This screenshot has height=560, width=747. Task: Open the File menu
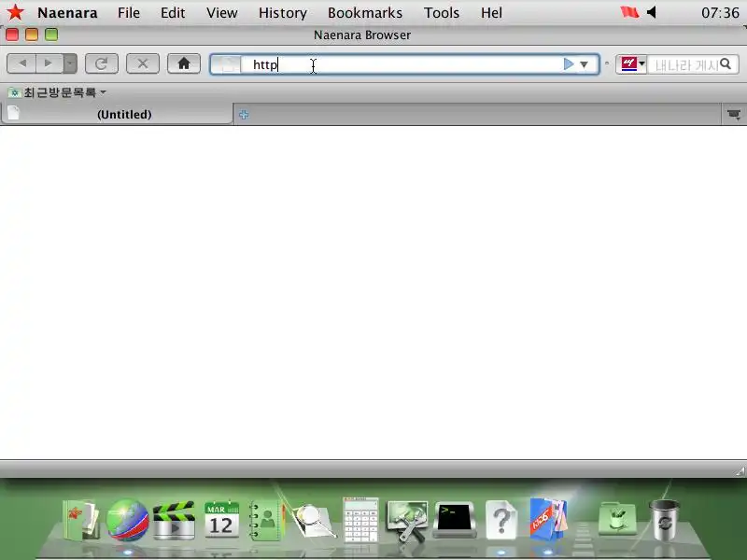pyautogui.click(x=129, y=13)
